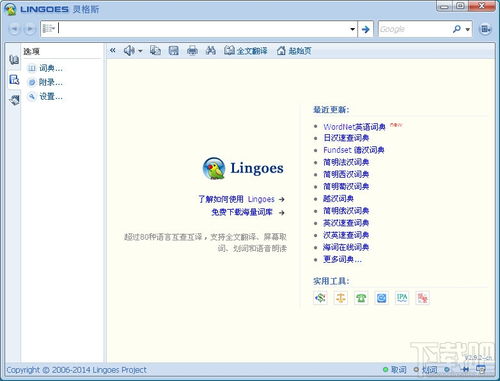Open the 设置... settings option
The width and height of the screenshot is (500, 381).
45,97
